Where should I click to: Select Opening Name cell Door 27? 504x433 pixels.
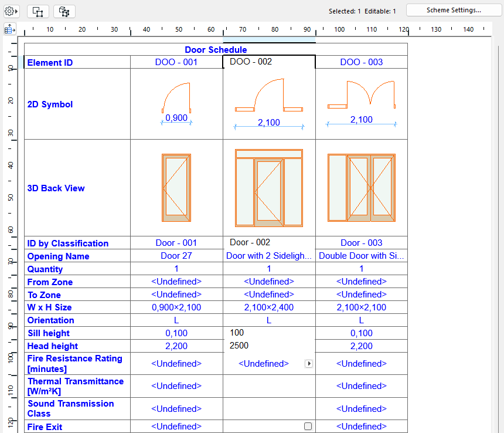[x=176, y=256]
